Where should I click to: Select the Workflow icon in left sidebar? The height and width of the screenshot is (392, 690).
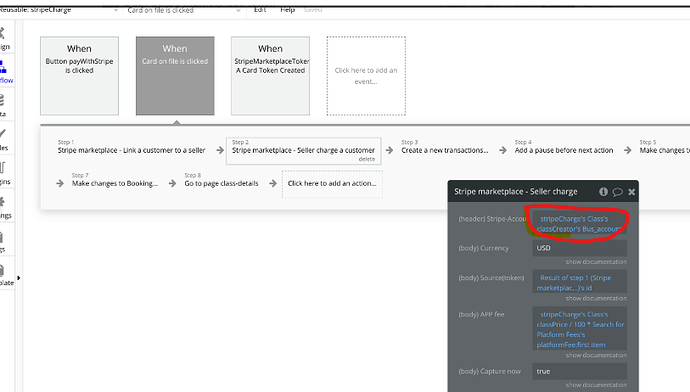point(5,72)
